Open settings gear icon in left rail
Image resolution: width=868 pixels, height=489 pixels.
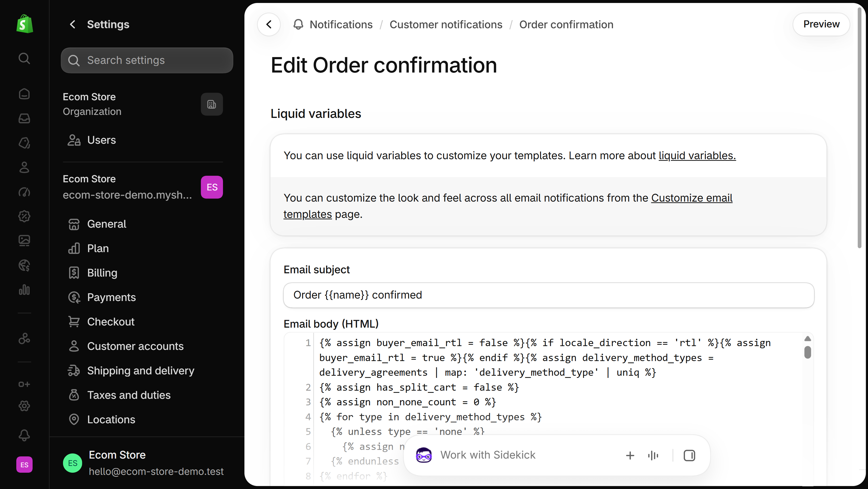point(24,406)
